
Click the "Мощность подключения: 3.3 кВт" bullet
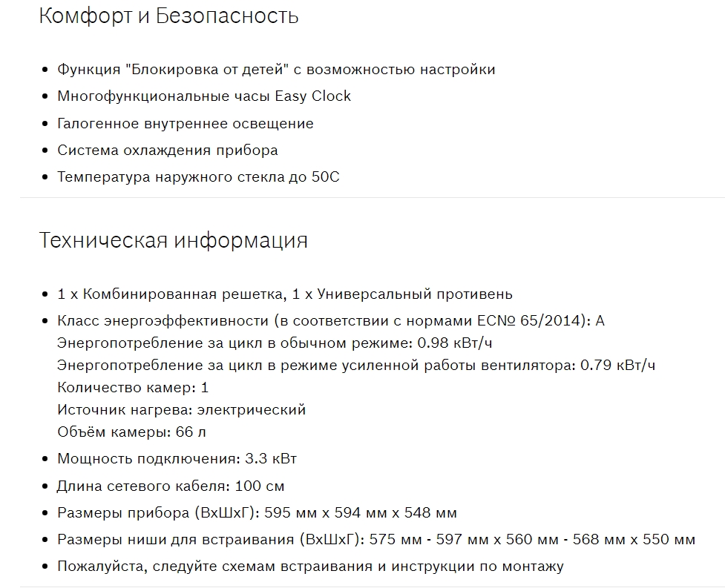click(177, 459)
